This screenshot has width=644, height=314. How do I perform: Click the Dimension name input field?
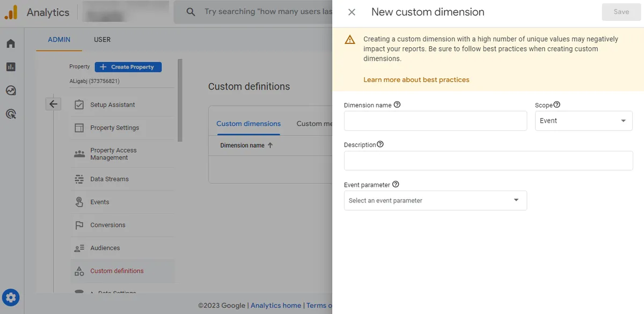click(435, 121)
